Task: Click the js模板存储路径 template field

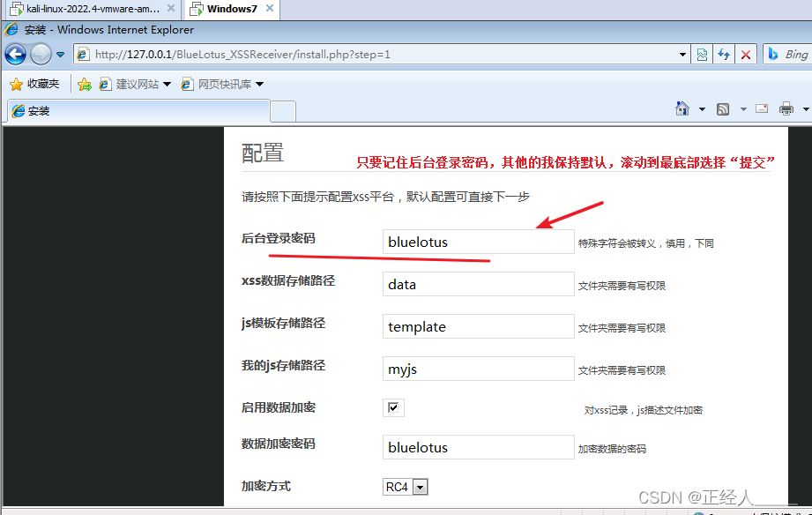Action: [x=479, y=326]
